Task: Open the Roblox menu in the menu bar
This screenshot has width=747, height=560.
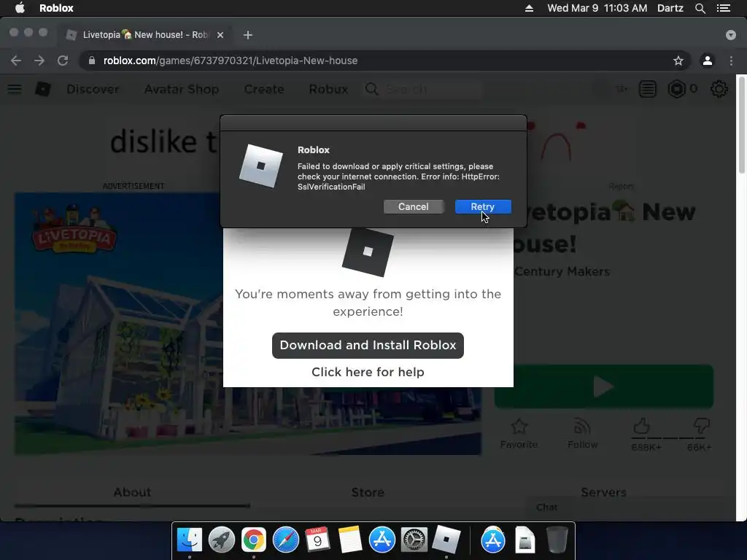Action: pyautogui.click(x=56, y=8)
